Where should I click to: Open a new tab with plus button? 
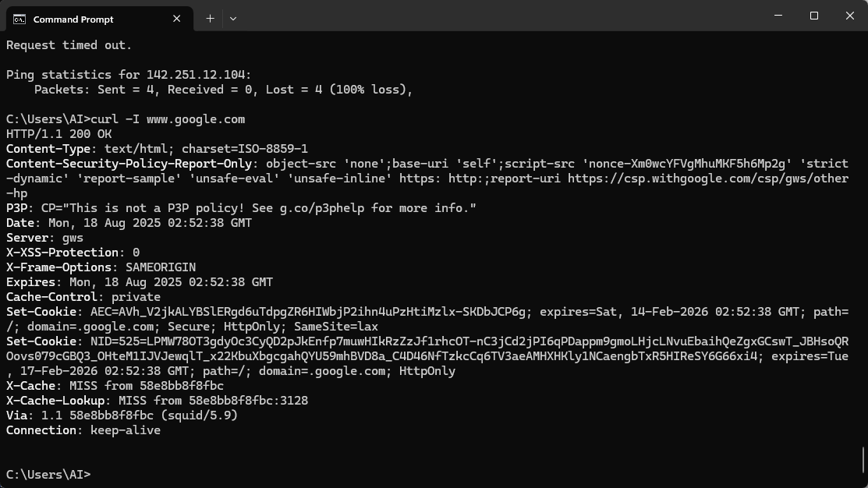click(210, 19)
